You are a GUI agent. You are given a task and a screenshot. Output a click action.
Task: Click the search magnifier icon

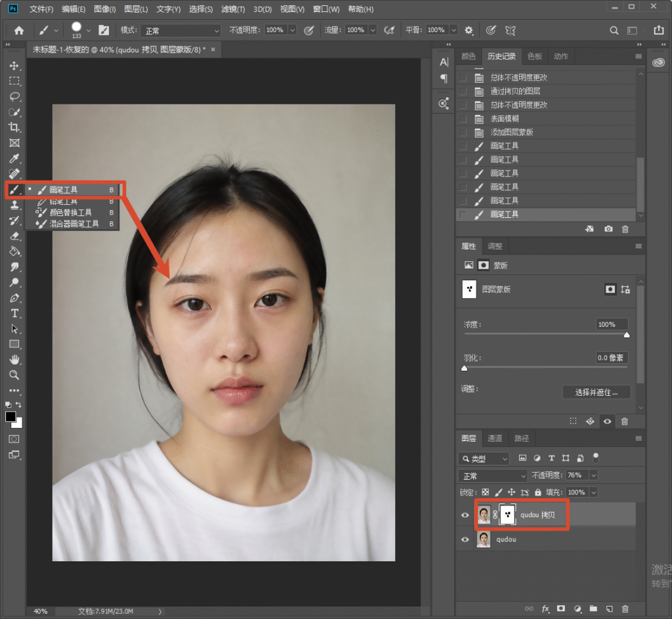[614, 30]
